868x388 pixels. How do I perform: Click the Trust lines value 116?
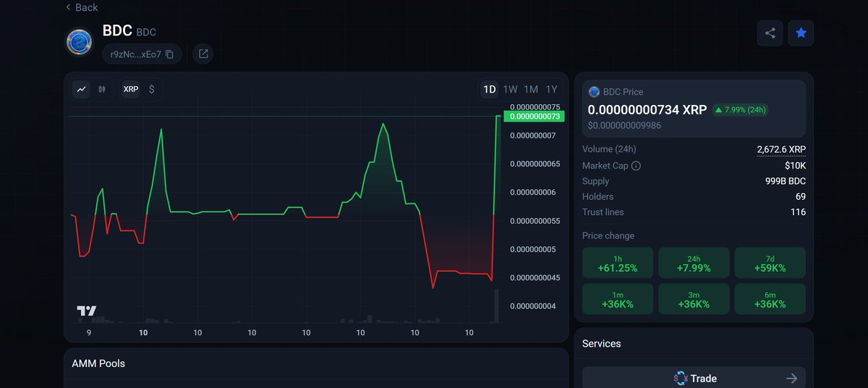tap(798, 212)
